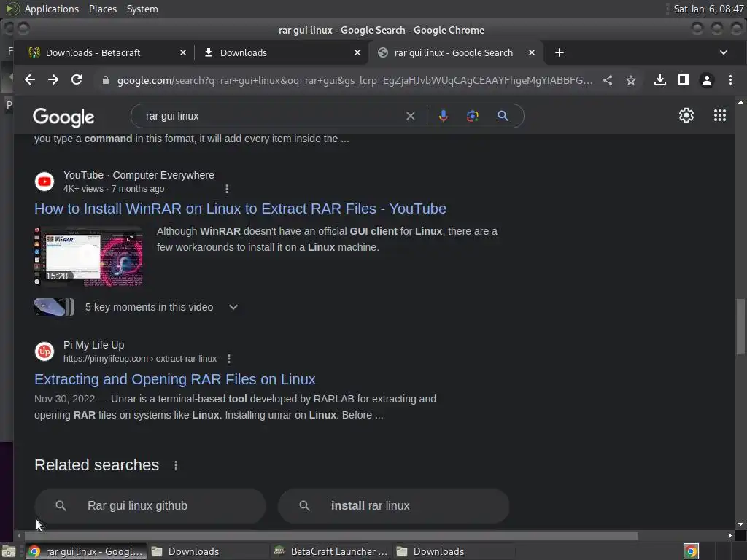Click the clock Sat Jan 6, 08:47
Screen dimensions: 747x560
click(x=708, y=9)
